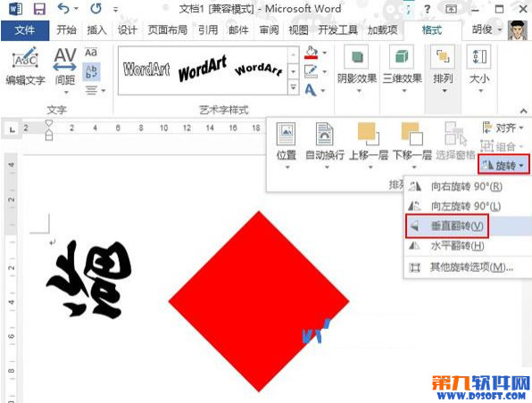This screenshot has height=403, width=532.
Task: Click the 3D Effects (三维效果) icon
Action: click(402, 56)
